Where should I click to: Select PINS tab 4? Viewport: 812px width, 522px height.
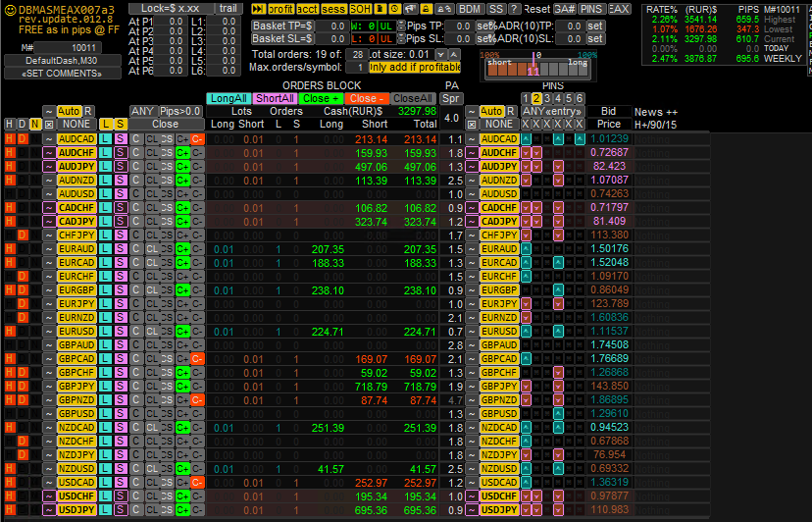(x=558, y=98)
